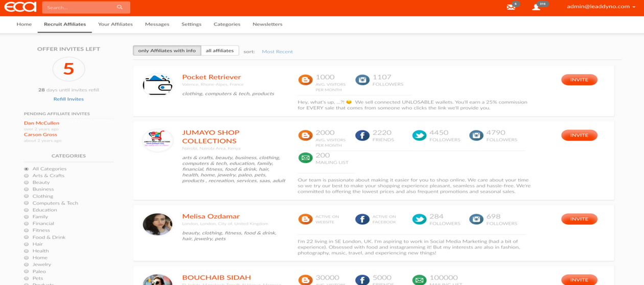Click Pocket Retriever's blog visitors icon

click(305, 80)
